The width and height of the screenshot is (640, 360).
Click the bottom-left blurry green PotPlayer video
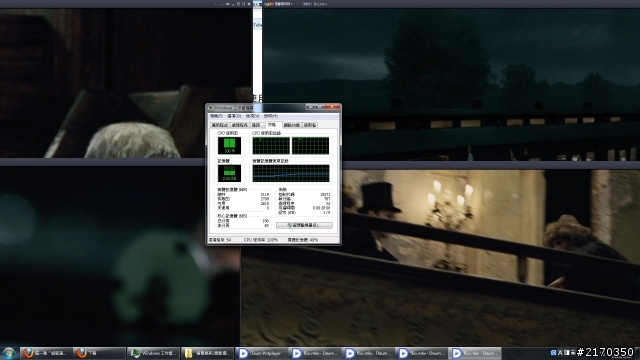coord(120,256)
